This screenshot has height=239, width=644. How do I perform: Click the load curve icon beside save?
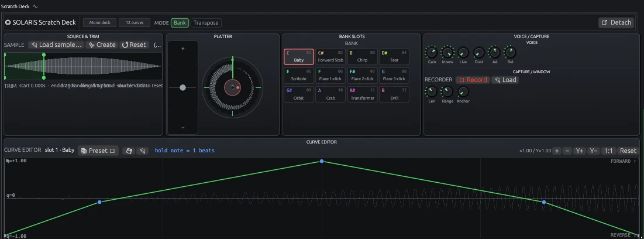[142, 151]
